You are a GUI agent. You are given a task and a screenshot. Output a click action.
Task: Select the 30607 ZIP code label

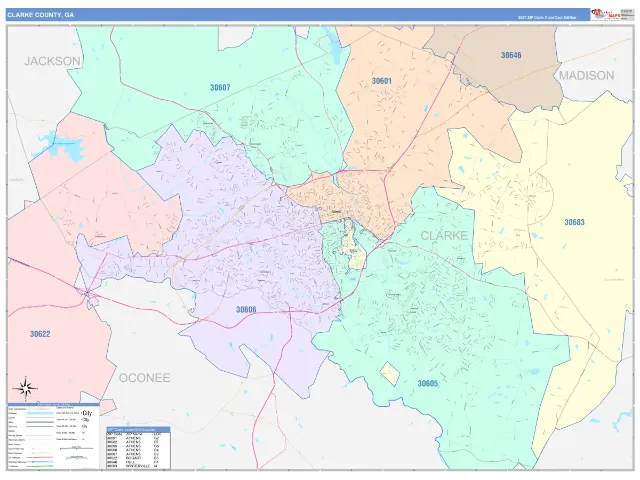pos(220,87)
